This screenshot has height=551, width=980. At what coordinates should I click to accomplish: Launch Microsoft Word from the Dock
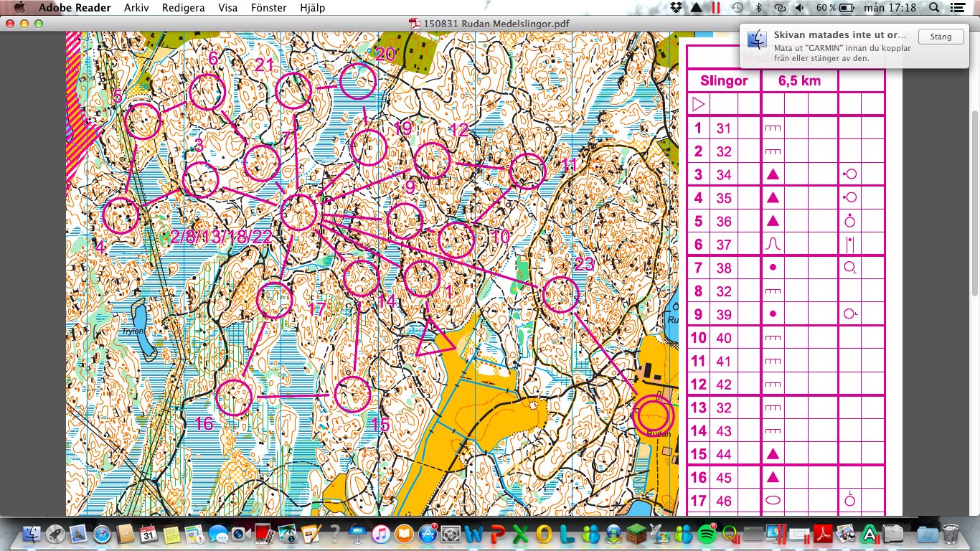pyautogui.click(x=475, y=534)
